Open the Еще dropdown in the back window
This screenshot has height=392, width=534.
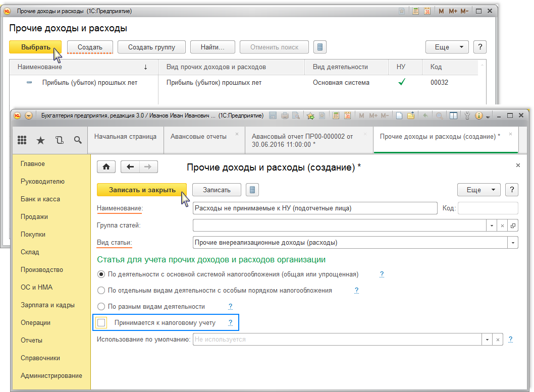tap(447, 47)
